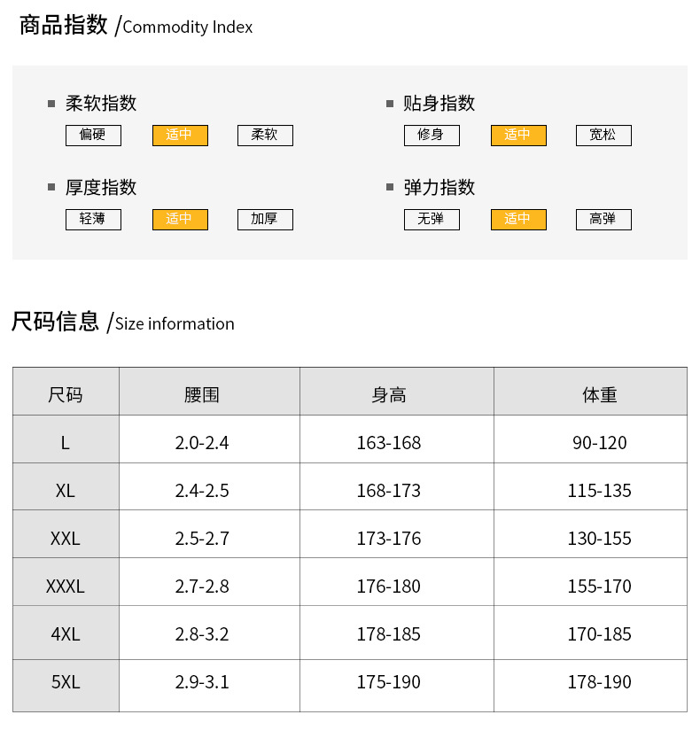This screenshot has height=738, width=700.
Task: Click highlighted 适中 under 弹力指数
Action: coord(518,220)
